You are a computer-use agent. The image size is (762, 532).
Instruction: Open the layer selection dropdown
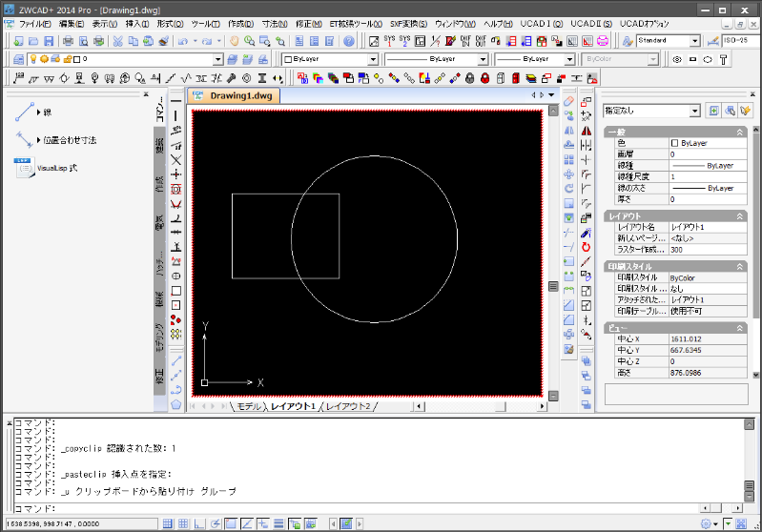[x=218, y=59]
